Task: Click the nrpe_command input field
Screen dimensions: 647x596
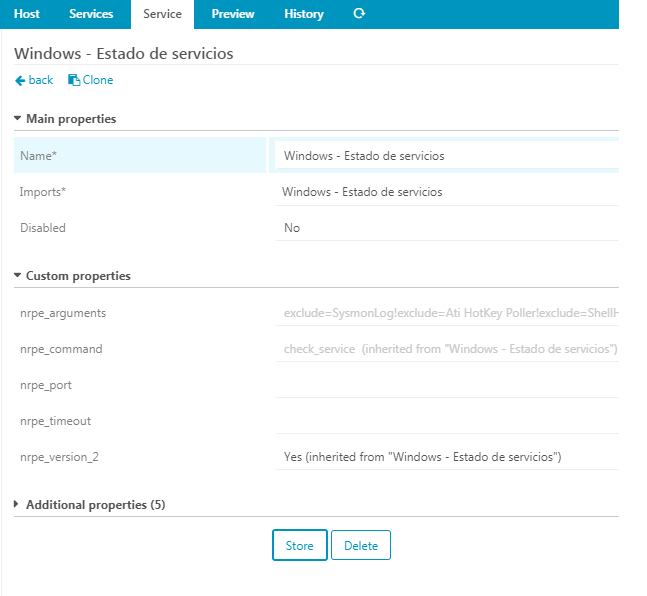Action: point(447,349)
